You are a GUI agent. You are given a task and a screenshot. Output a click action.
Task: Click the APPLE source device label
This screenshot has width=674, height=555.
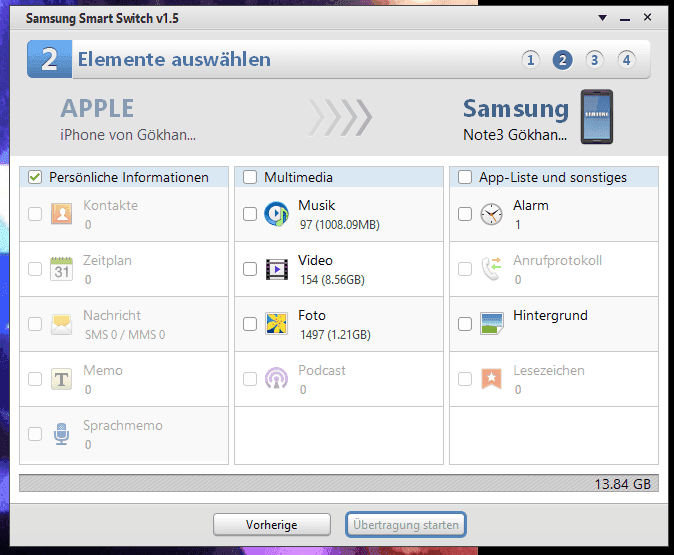tap(97, 108)
